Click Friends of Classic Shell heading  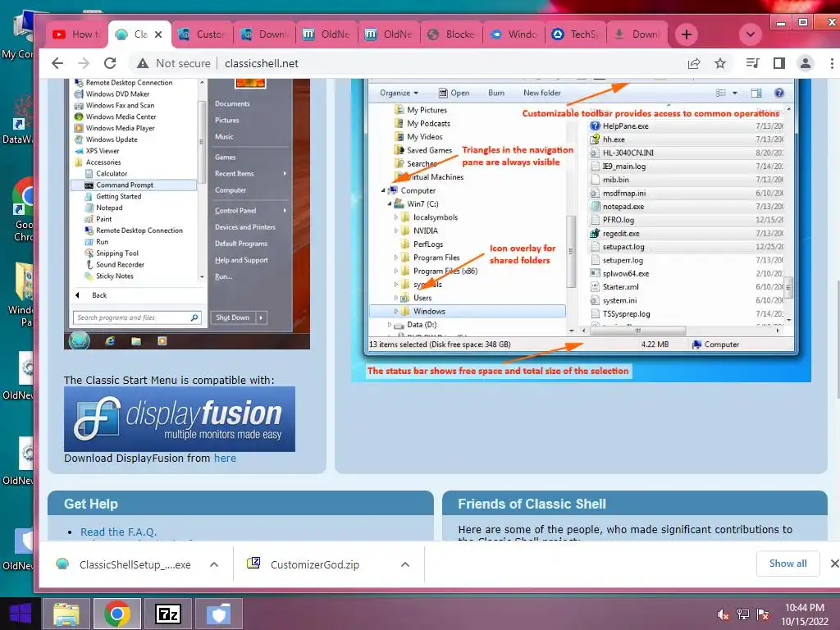point(532,504)
